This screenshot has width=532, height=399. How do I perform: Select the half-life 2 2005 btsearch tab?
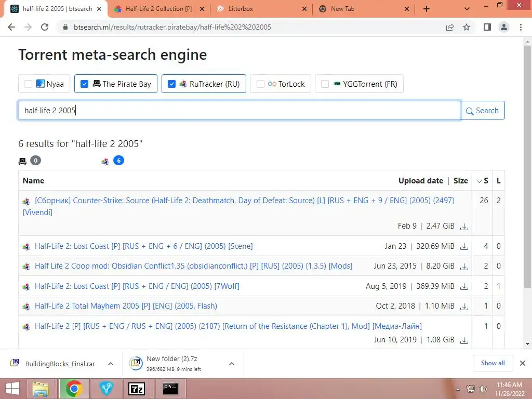point(57,9)
